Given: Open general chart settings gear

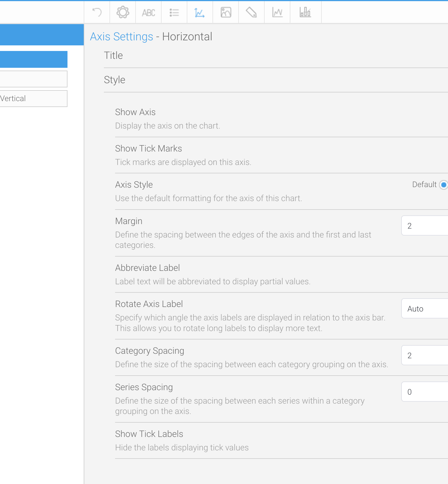Looking at the screenshot, I should 123,12.
